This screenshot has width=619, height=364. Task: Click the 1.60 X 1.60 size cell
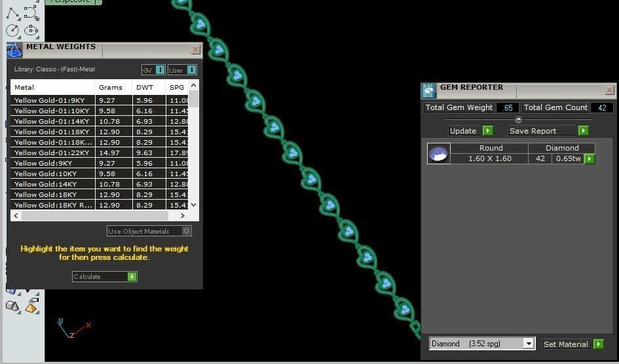[489, 158]
